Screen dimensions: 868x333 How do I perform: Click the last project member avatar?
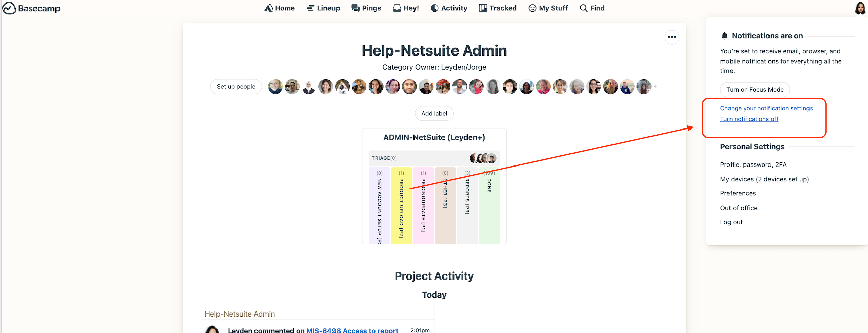click(643, 87)
